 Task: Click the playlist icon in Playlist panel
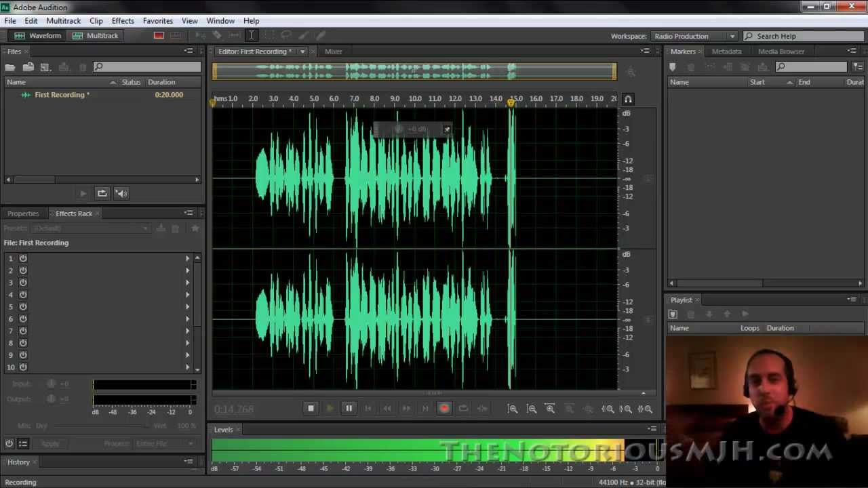[x=673, y=314]
